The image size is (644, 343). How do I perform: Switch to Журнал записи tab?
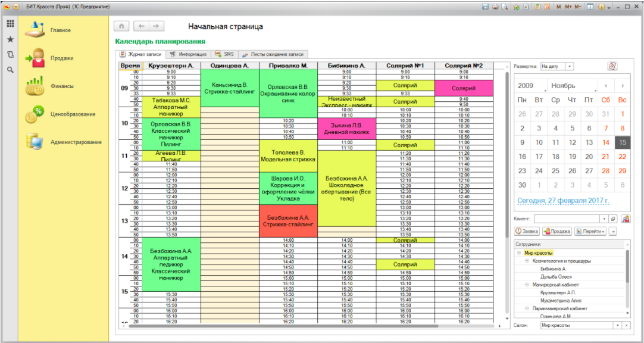point(141,54)
